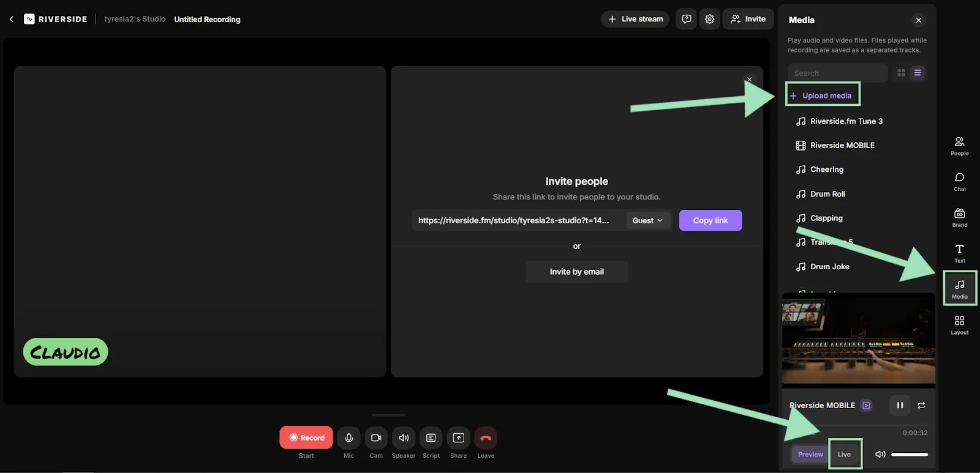The width and height of the screenshot is (980, 473).
Task: Click the studio invite link field
Action: click(518, 220)
